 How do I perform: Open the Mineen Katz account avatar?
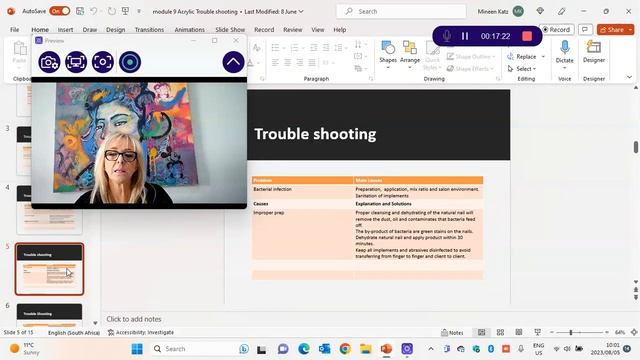[x=518, y=11]
